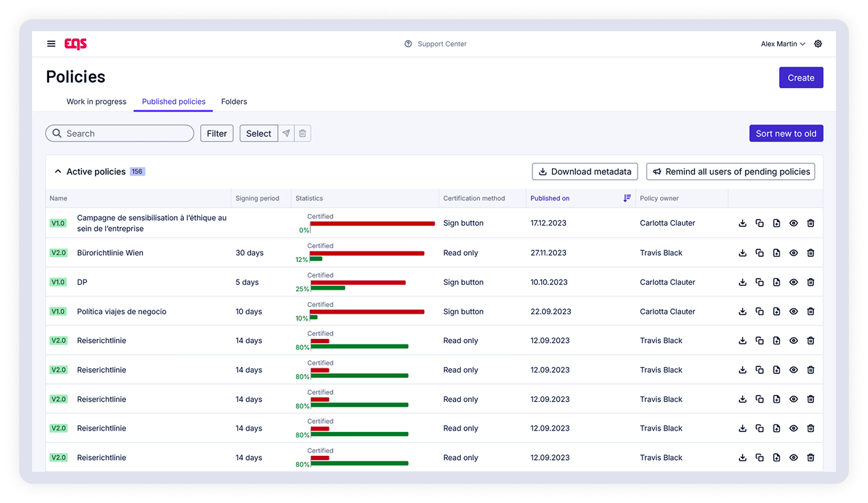Collapse the Active policies section
Image resolution: width=868 pixels, height=503 pixels.
pos(58,172)
